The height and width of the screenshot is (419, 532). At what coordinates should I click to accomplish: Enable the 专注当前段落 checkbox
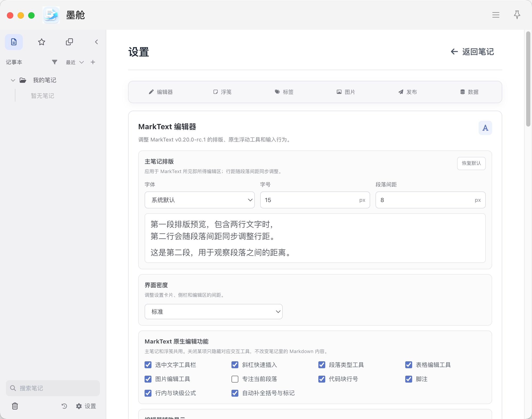[x=235, y=379]
